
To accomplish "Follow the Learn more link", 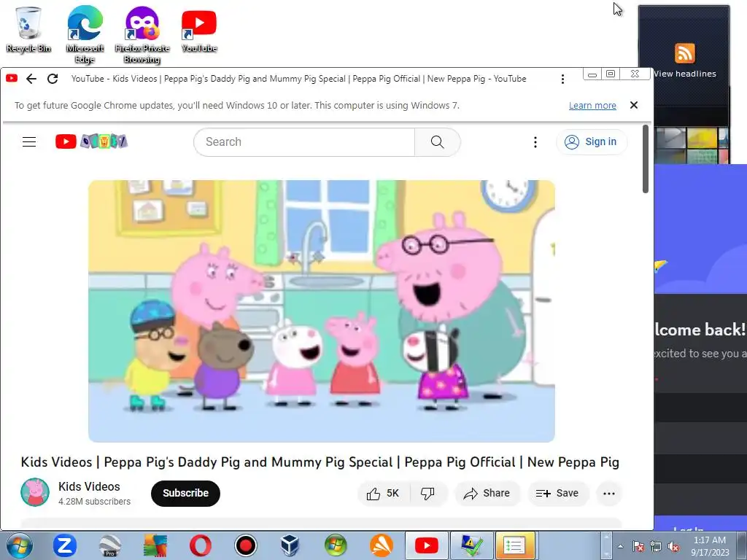I will (x=592, y=106).
